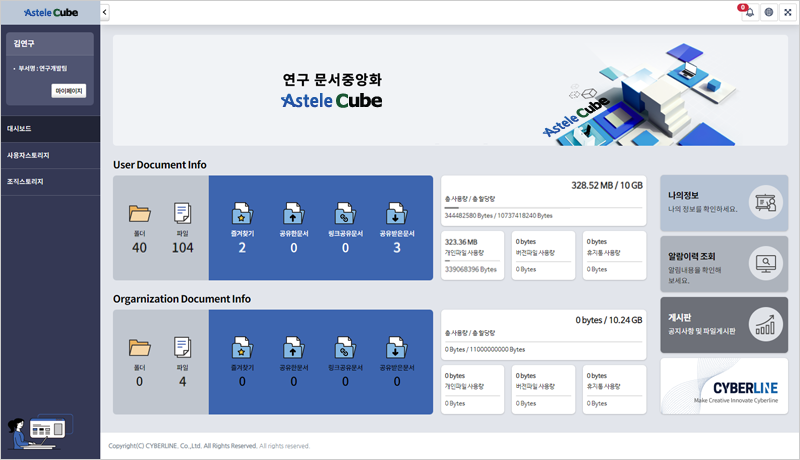Select 대시보드 in the sidebar

50,129
